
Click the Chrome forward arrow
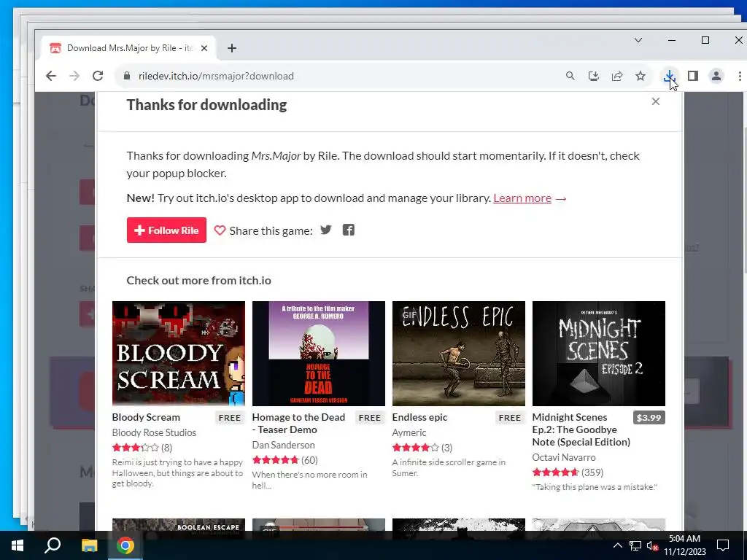(x=74, y=76)
